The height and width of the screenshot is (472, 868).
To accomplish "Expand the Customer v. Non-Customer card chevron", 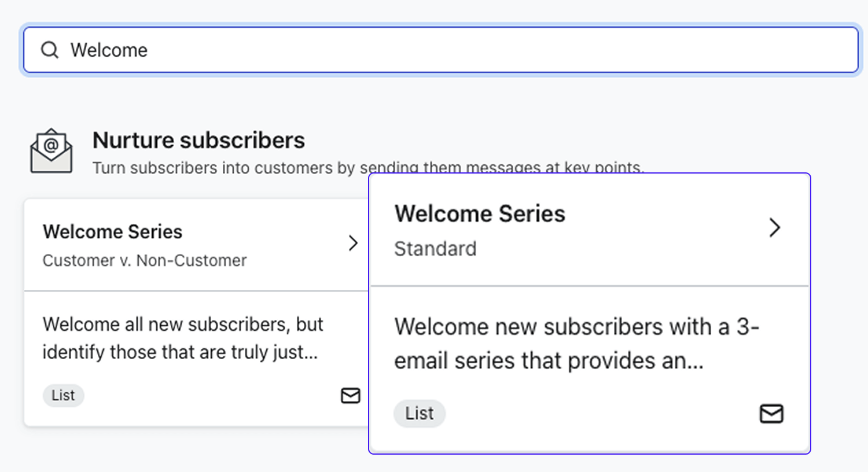I will 353,243.
